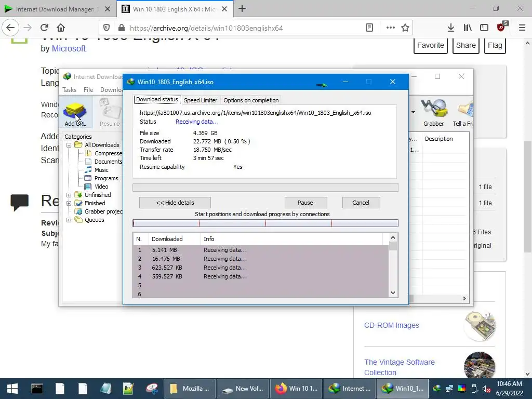This screenshot has height=399, width=532.
Task: Expand the Queues category
Action: [69, 220]
